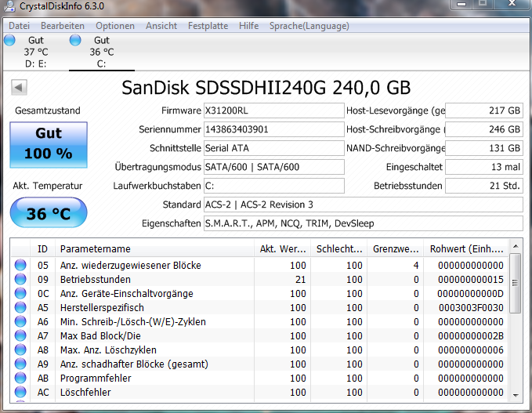This screenshot has height=413, width=532.
Task: Select the Löschfehler row
Action: [259, 392]
